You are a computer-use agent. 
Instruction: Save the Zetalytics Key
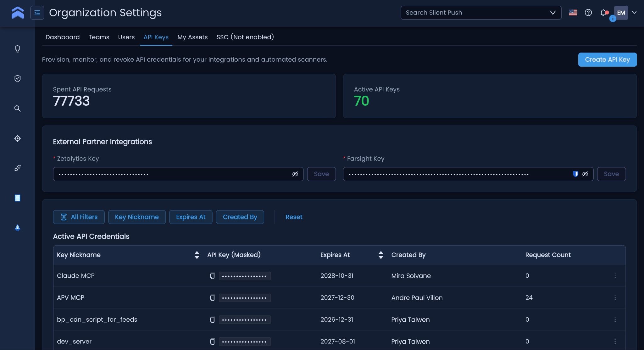321,174
